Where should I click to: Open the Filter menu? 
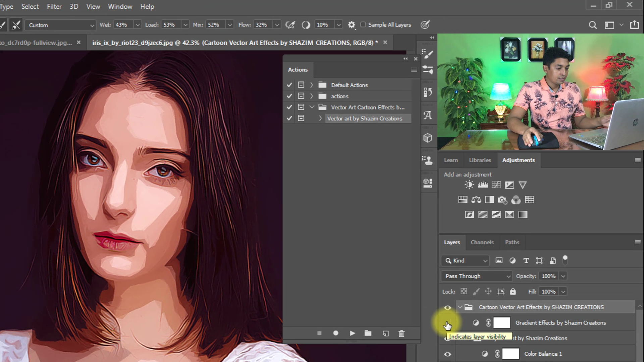pyautogui.click(x=54, y=6)
